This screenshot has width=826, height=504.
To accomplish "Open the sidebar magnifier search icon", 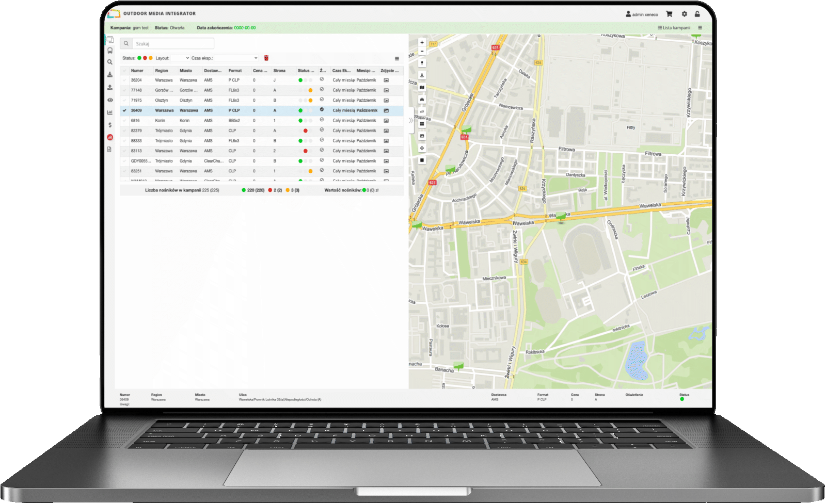I will (110, 62).
